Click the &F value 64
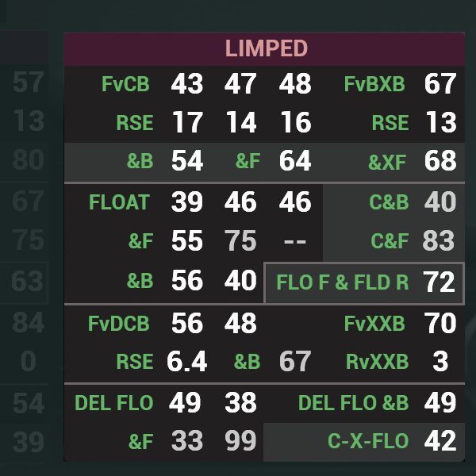This screenshot has width=476, height=476. pyautogui.click(x=295, y=160)
